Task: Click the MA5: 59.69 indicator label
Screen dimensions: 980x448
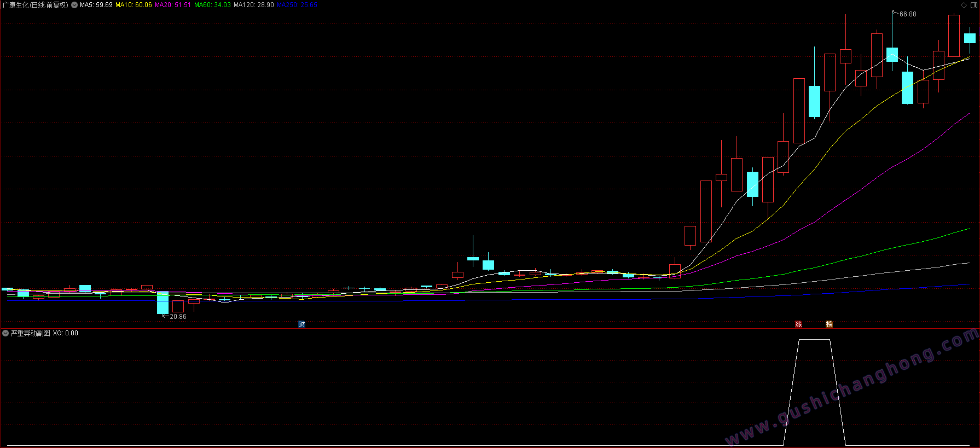Action: pyautogui.click(x=96, y=5)
